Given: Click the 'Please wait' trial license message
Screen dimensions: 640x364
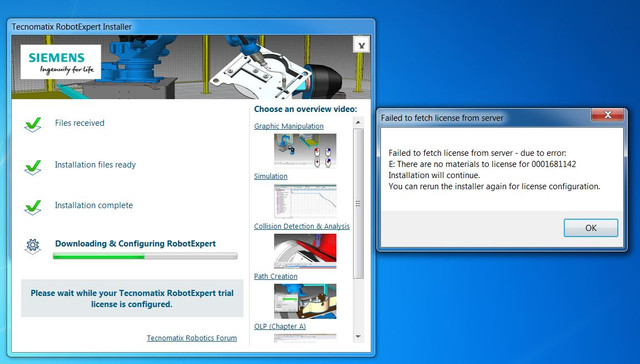Looking at the screenshot, I should (x=132, y=298).
